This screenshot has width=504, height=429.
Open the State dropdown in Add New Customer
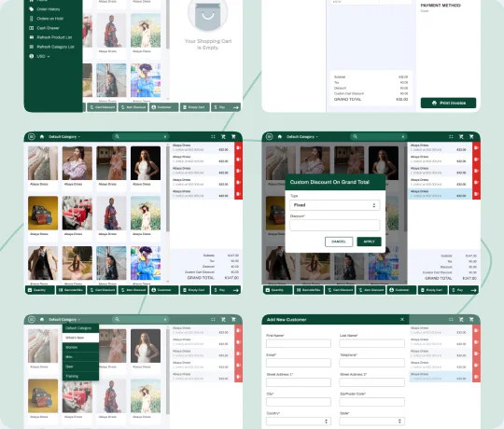point(371,422)
